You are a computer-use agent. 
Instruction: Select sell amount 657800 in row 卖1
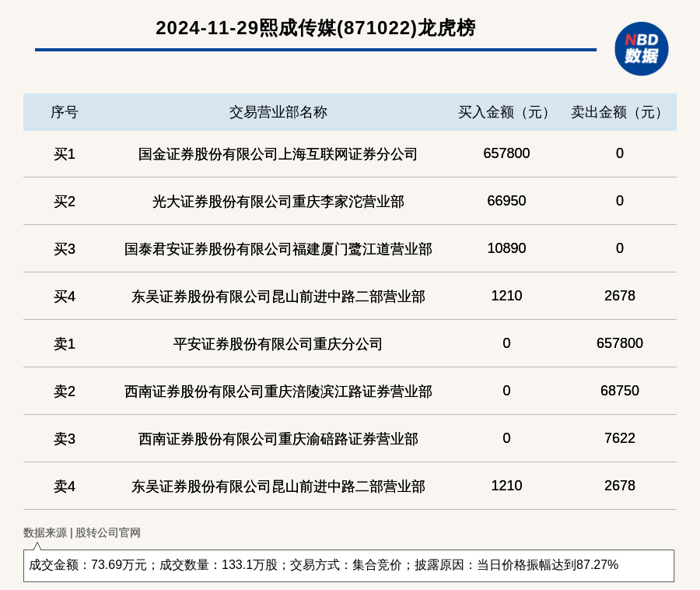[x=620, y=343]
